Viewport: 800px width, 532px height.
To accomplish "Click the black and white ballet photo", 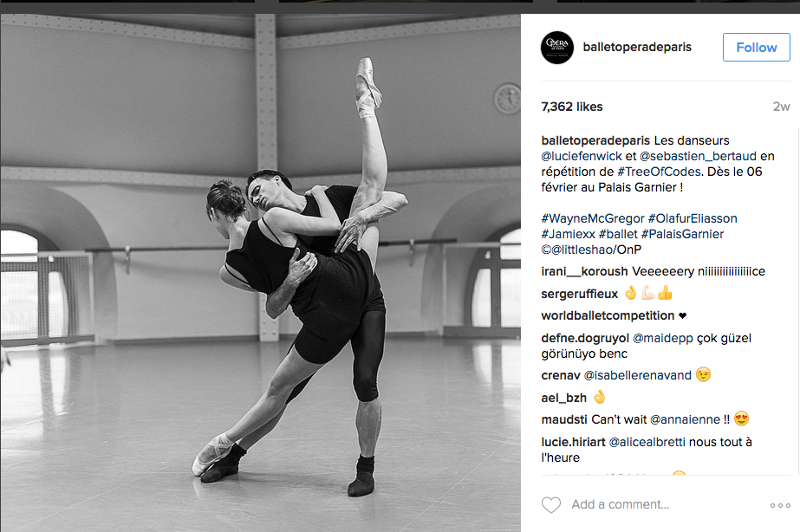I will pos(260,273).
